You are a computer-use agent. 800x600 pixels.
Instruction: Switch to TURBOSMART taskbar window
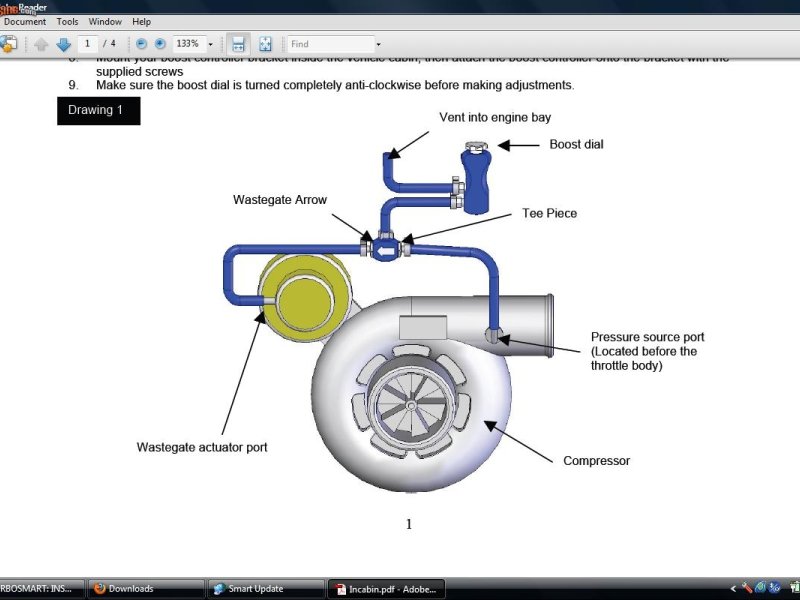[42, 589]
